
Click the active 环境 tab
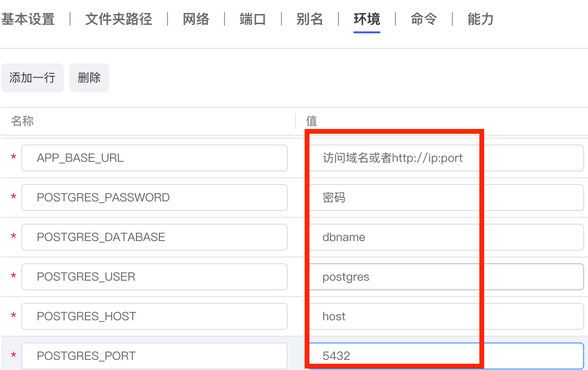point(366,19)
